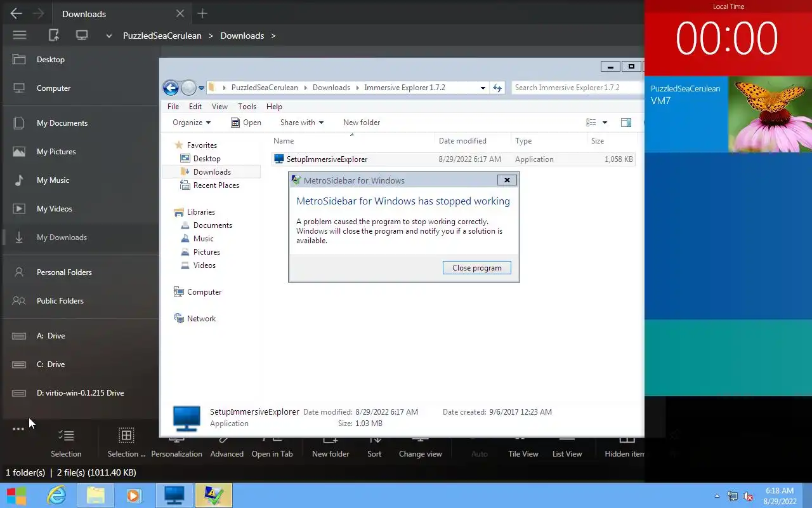Click the Immersive Explorer back arrow

(16, 13)
